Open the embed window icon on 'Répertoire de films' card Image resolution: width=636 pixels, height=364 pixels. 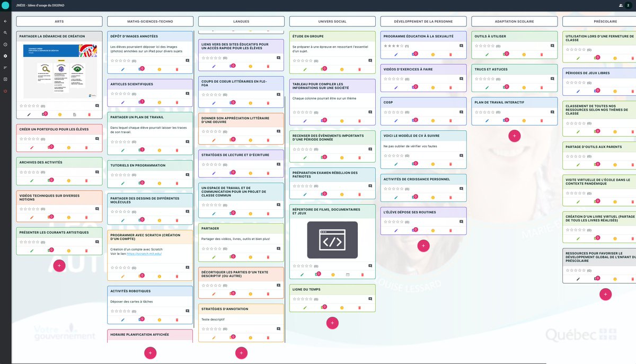348,274
